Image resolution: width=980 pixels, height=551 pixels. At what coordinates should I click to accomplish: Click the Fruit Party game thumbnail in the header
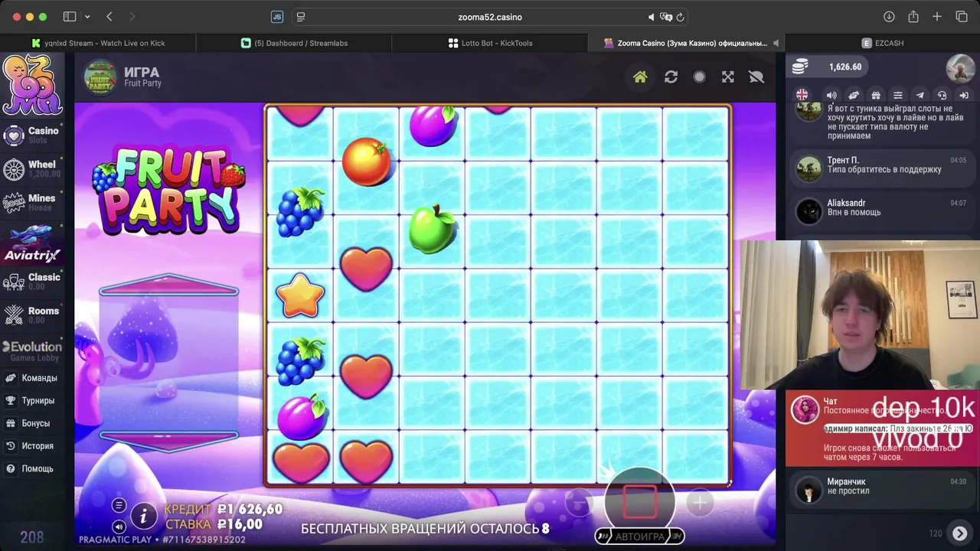point(100,77)
